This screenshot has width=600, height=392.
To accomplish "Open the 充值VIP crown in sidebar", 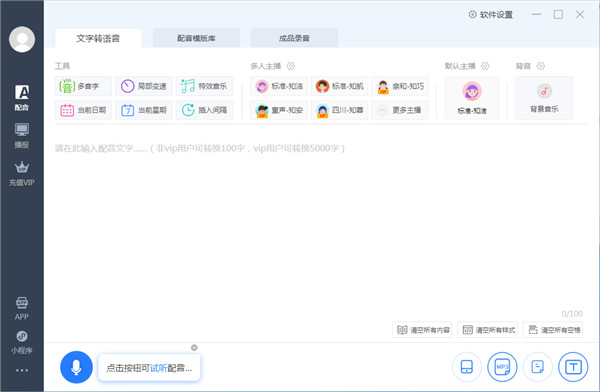I will pos(22,173).
